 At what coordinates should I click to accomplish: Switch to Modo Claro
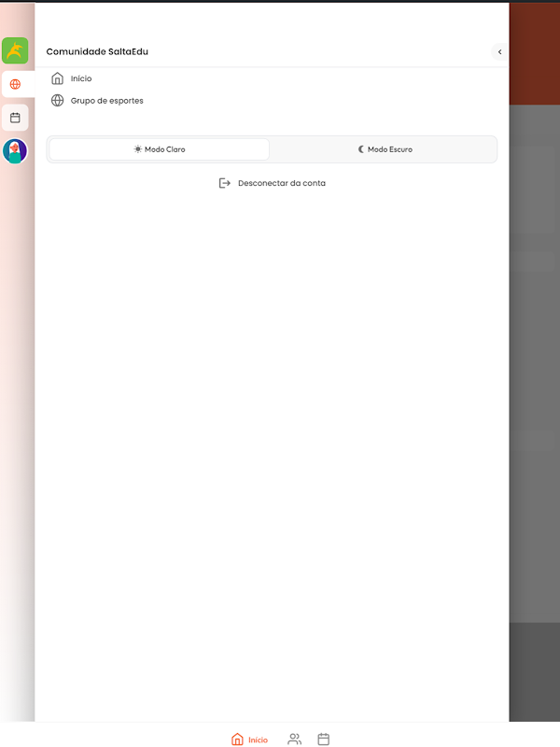(159, 149)
